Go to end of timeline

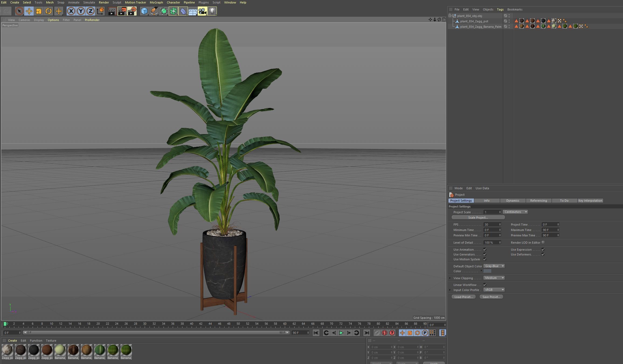click(367, 333)
